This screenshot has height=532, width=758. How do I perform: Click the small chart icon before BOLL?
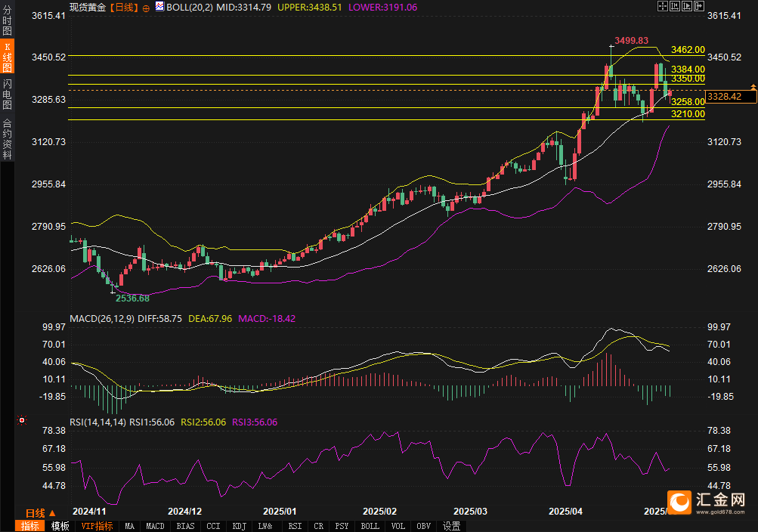159,7
